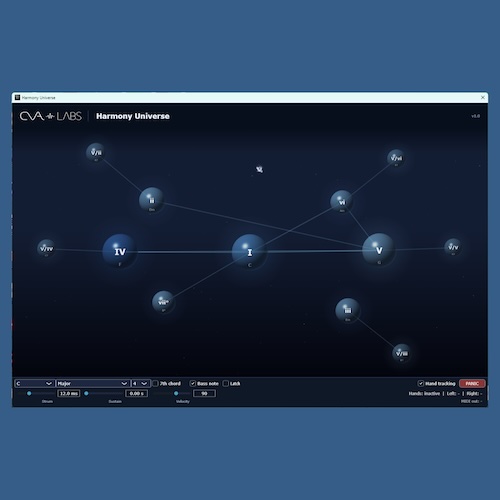Play the vii° diminished chord node
The height and width of the screenshot is (500, 500).
tap(163, 302)
